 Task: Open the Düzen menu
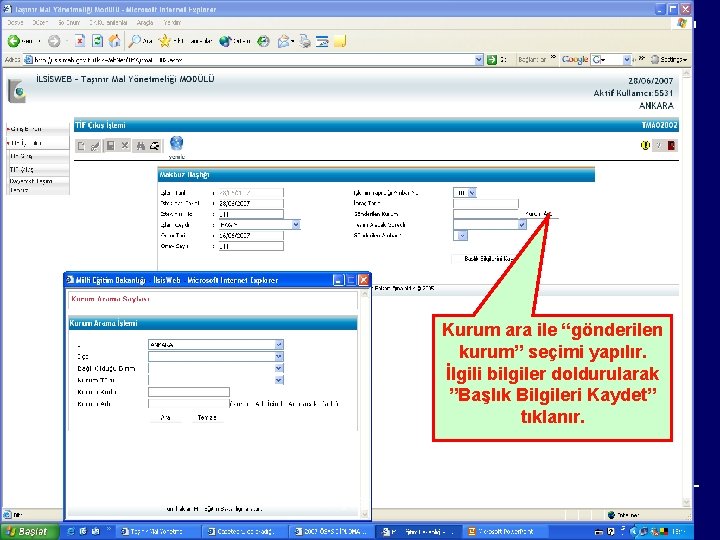coord(40,22)
